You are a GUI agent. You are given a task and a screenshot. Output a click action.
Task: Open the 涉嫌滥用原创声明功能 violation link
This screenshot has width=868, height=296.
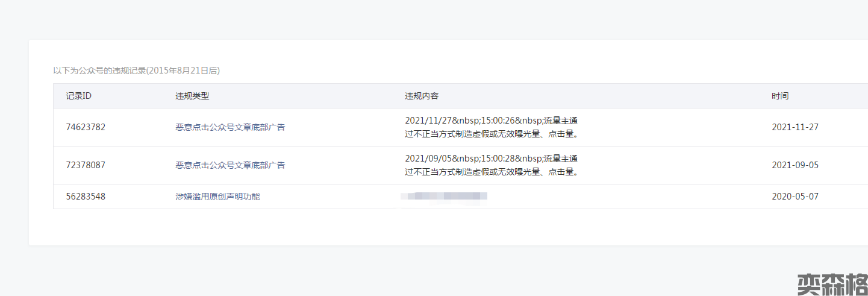(x=217, y=197)
